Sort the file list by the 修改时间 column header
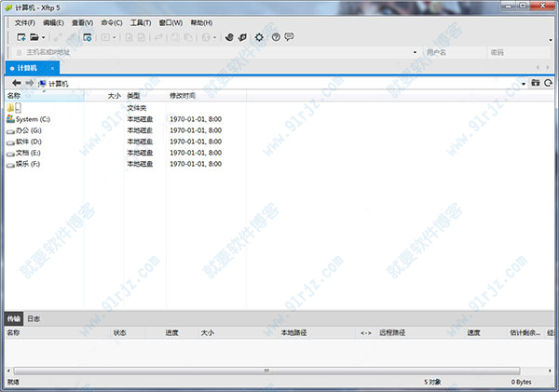The image size is (559, 392). pos(183,95)
